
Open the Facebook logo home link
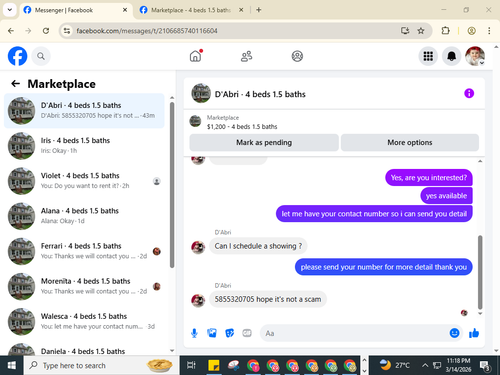tap(17, 56)
